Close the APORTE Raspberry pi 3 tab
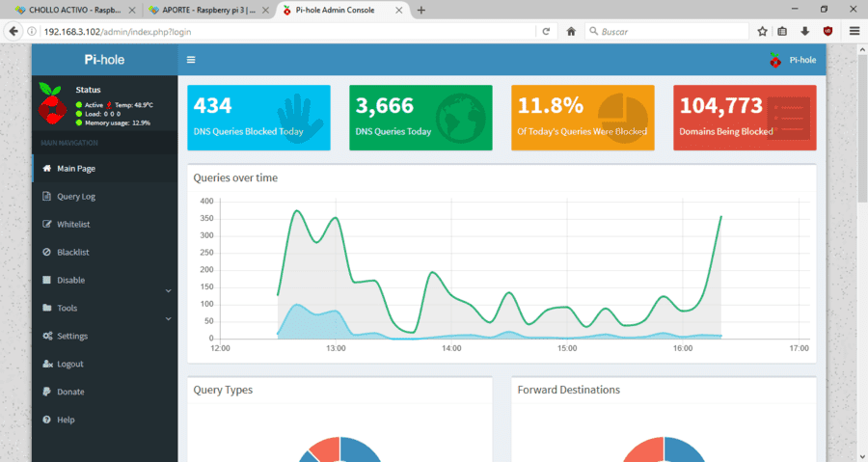Screen dimensions: 868x462 [x=266, y=10]
